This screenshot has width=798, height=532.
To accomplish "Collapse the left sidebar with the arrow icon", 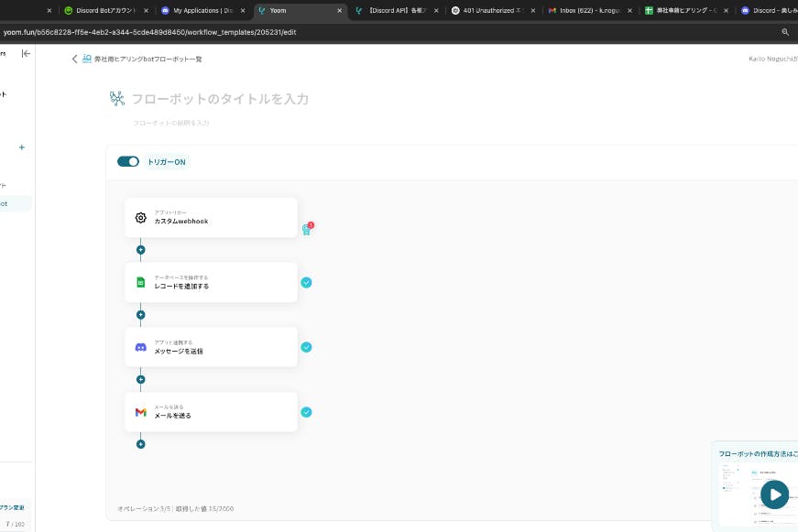I will (26, 53).
